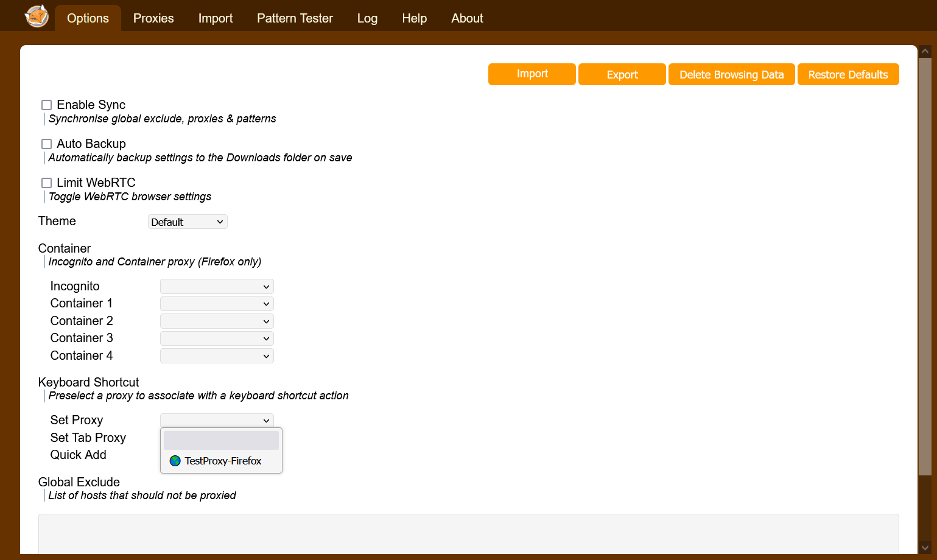Click the Export button

point(622,74)
